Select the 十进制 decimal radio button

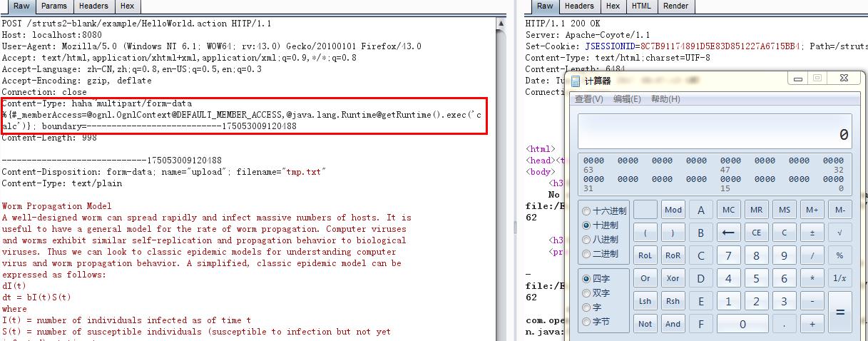(x=586, y=225)
